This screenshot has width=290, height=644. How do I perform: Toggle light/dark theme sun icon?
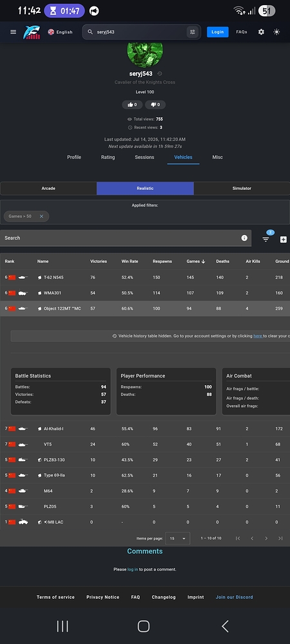coord(277,32)
